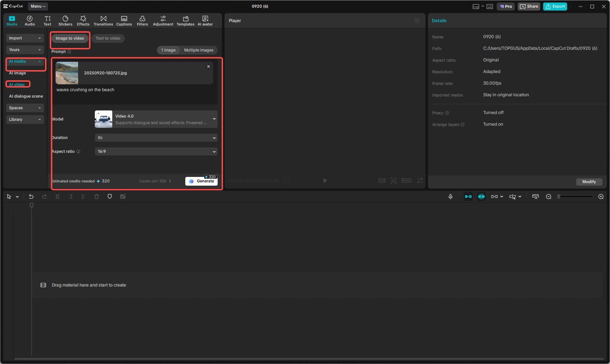Open the Transitions panel
This screenshot has height=364, width=610.
tap(103, 20)
